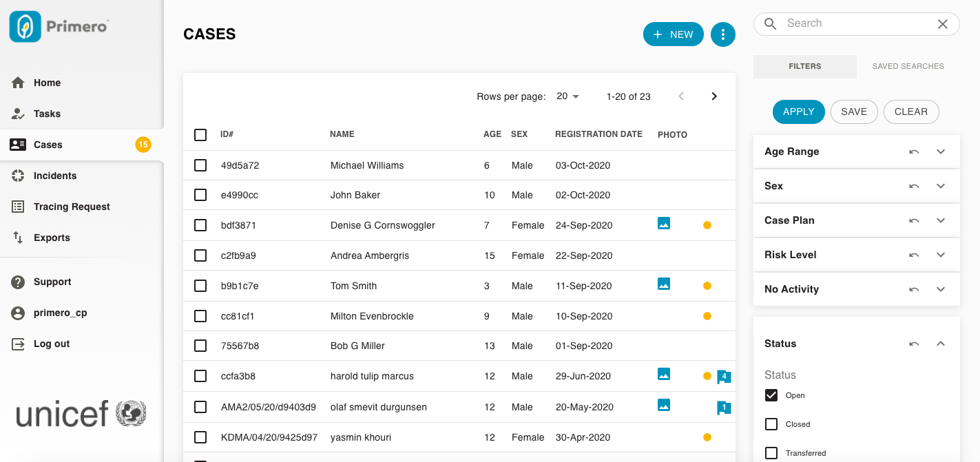Open flag on olaf smevit durgunsen case
The image size is (980, 462).
pyautogui.click(x=724, y=408)
